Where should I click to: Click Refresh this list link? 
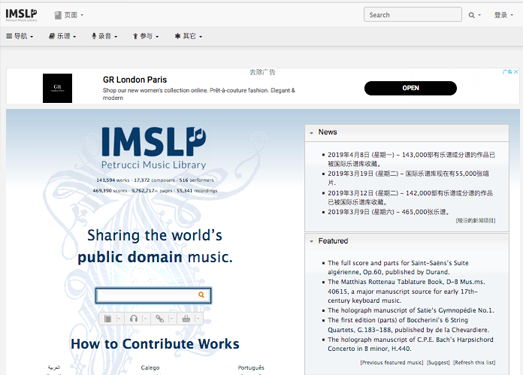click(x=474, y=362)
